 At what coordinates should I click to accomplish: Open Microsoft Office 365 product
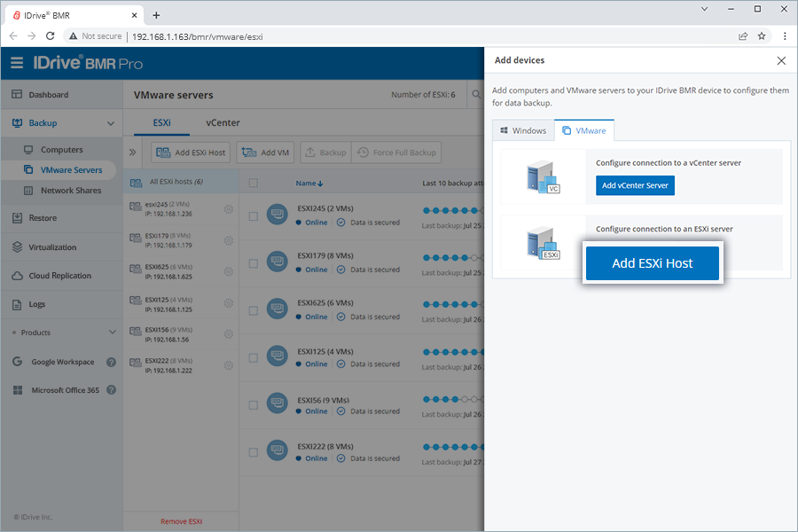tap(65, 390)
